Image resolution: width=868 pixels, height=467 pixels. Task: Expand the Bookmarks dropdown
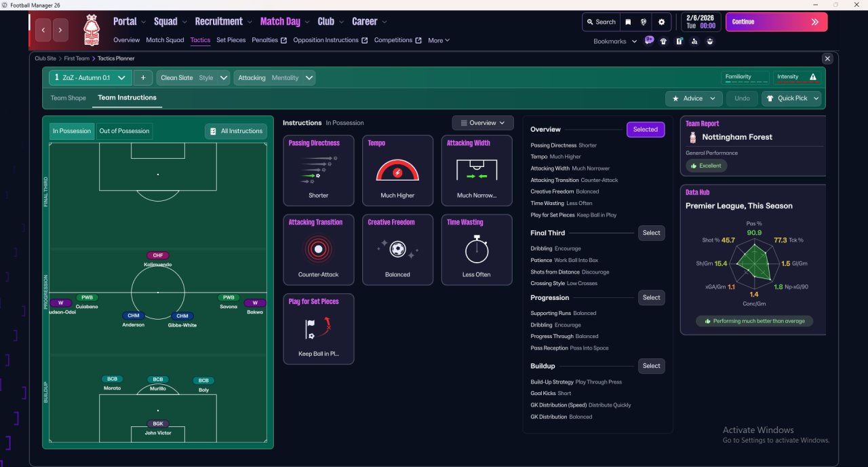(x=615, y=41)
